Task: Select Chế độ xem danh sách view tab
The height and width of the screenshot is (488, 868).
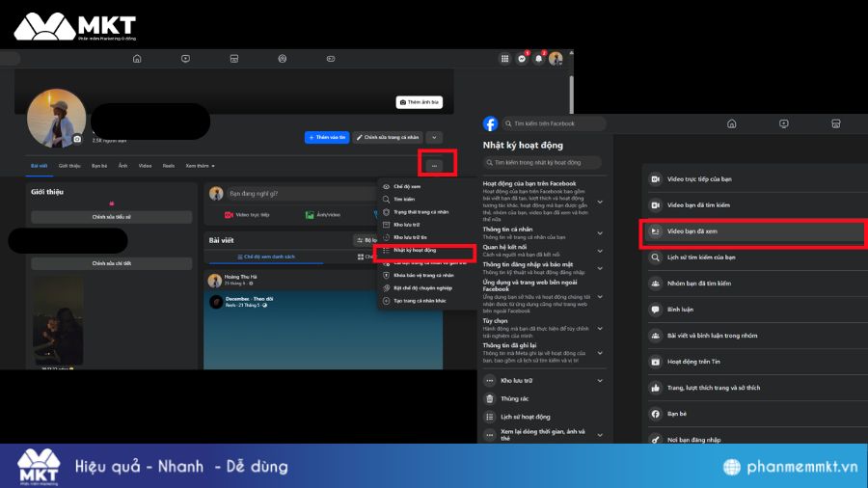Action: click(x=266, y=257)
